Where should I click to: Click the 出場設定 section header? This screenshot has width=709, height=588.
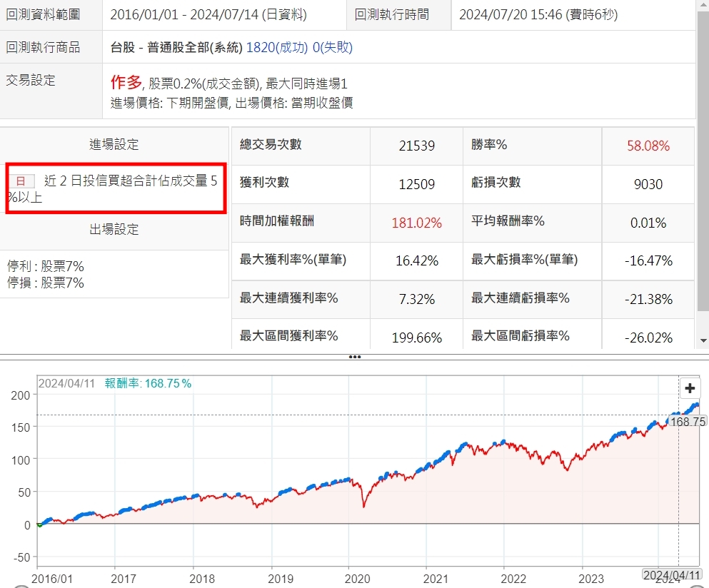click(114, 229)
